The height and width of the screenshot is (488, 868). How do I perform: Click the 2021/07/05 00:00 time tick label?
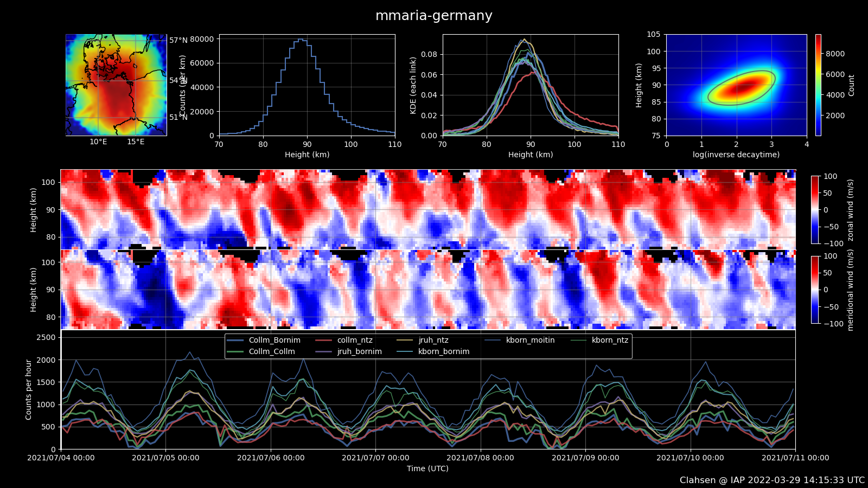coord(165,458)
